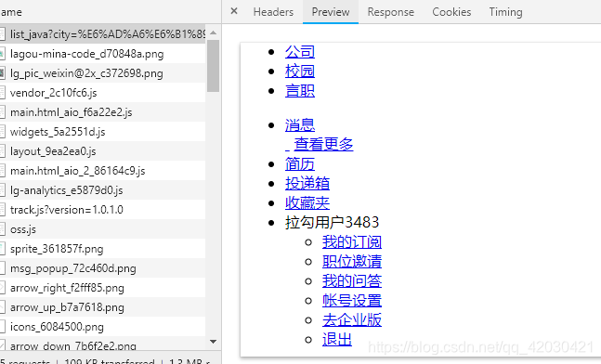Open the Cookies tab
This screenshot has height=364, width=601.
point(451,12)
